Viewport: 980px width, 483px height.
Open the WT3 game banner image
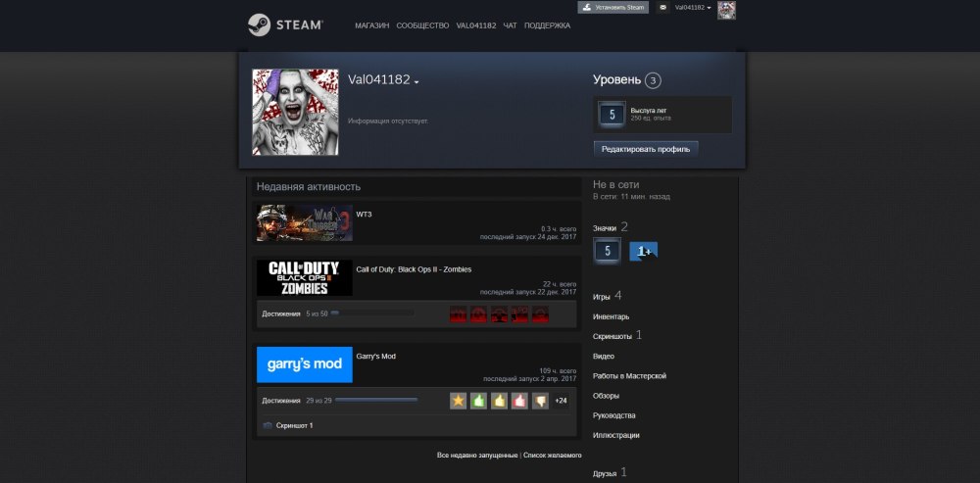click(305, 222)
